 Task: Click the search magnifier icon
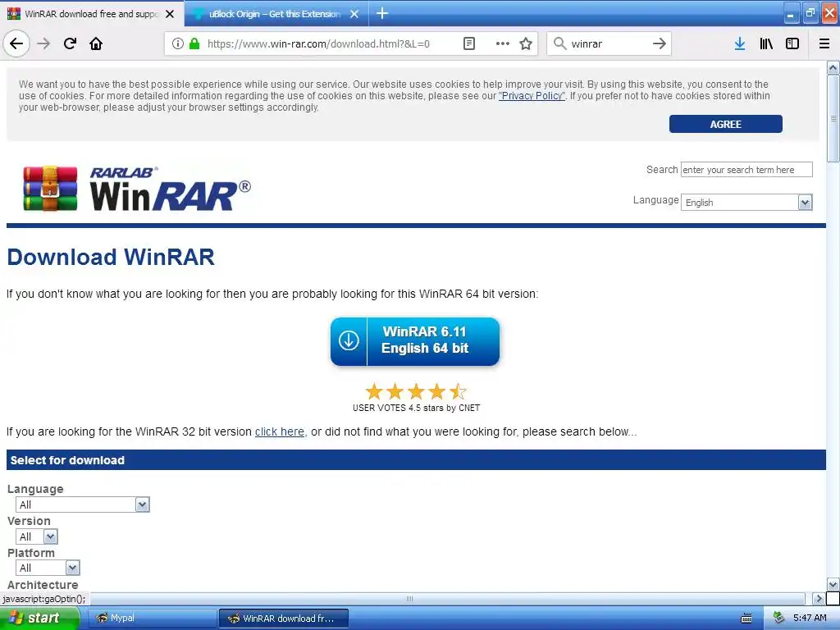(559, 43)
